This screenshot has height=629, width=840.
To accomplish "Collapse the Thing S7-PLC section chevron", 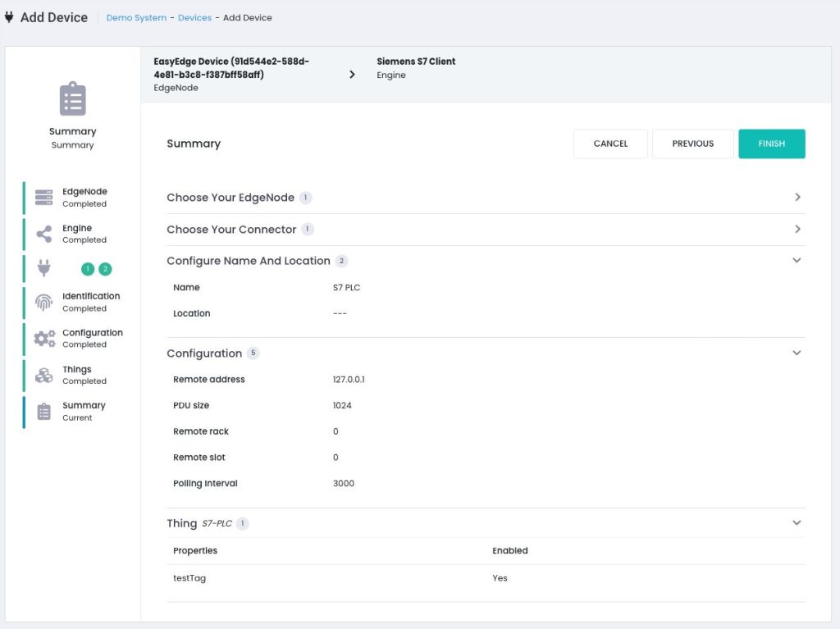I will 797,523.
